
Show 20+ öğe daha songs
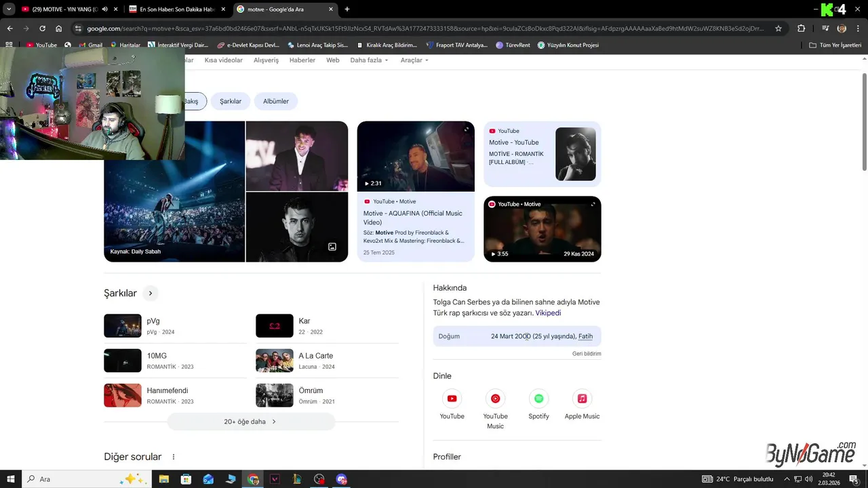251,422
